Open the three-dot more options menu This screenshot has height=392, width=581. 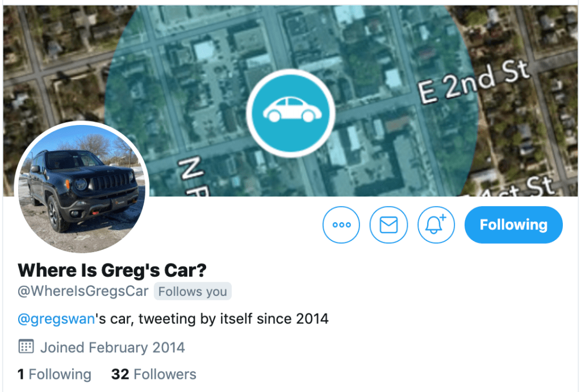(x=341, y=225)
